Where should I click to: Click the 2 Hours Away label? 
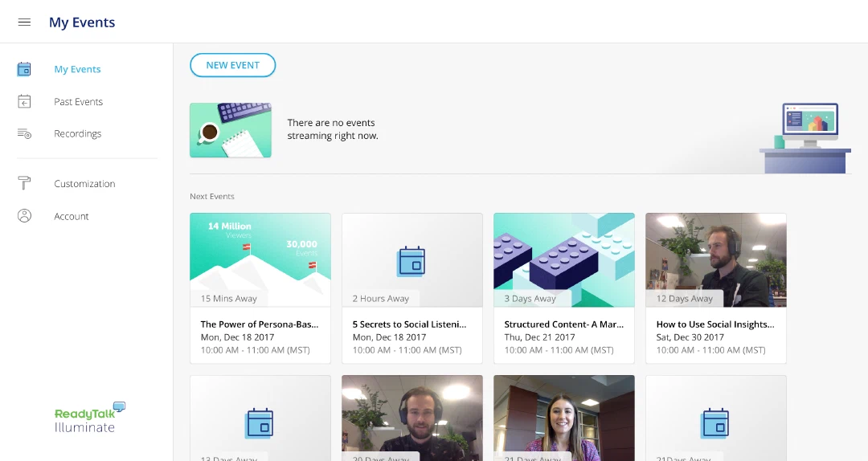point(381,299)
